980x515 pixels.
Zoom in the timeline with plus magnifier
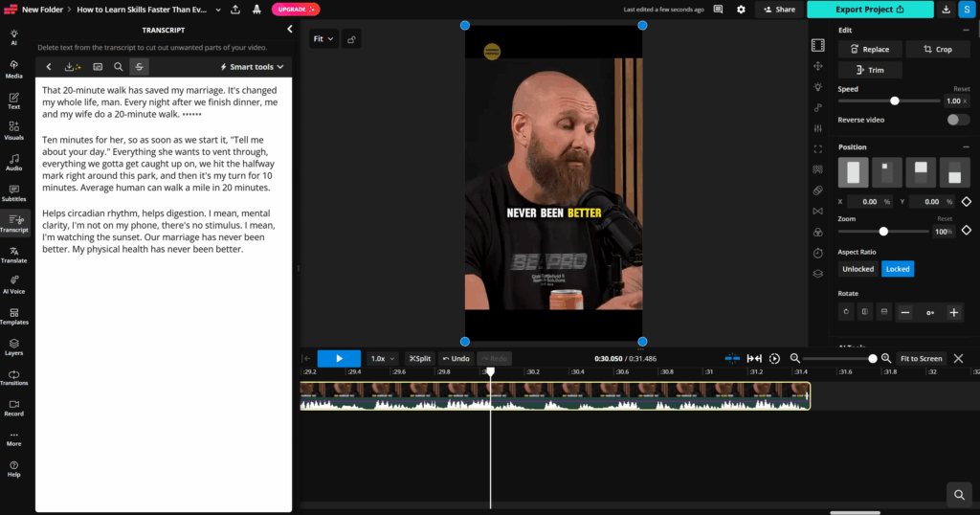[885, 359]
